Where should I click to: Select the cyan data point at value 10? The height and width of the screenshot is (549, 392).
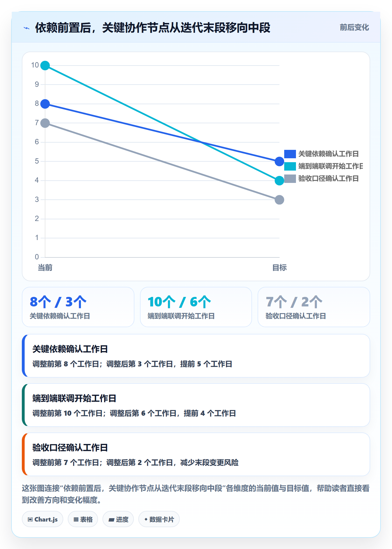pos(45,66)
